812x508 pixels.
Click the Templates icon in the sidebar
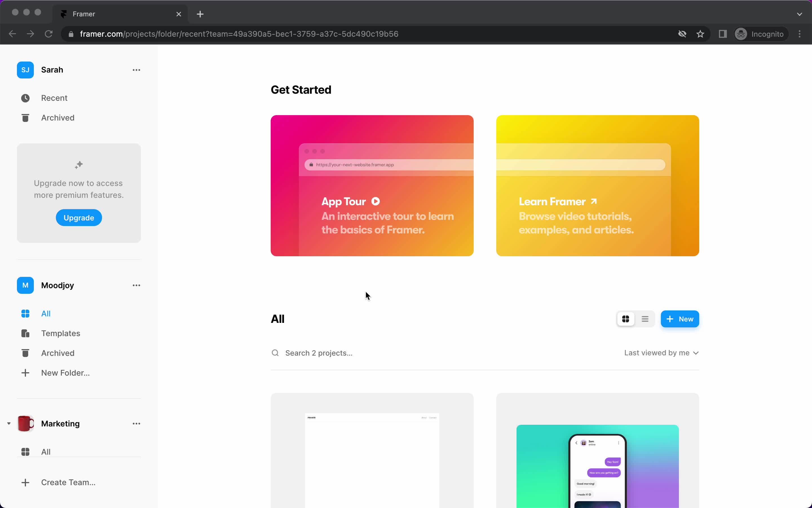25,333
